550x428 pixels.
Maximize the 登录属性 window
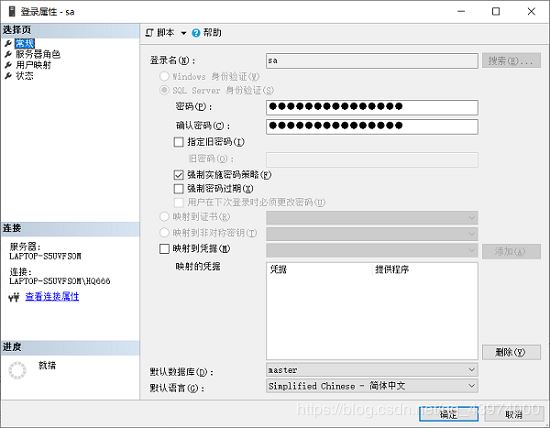tap(496, 11)
